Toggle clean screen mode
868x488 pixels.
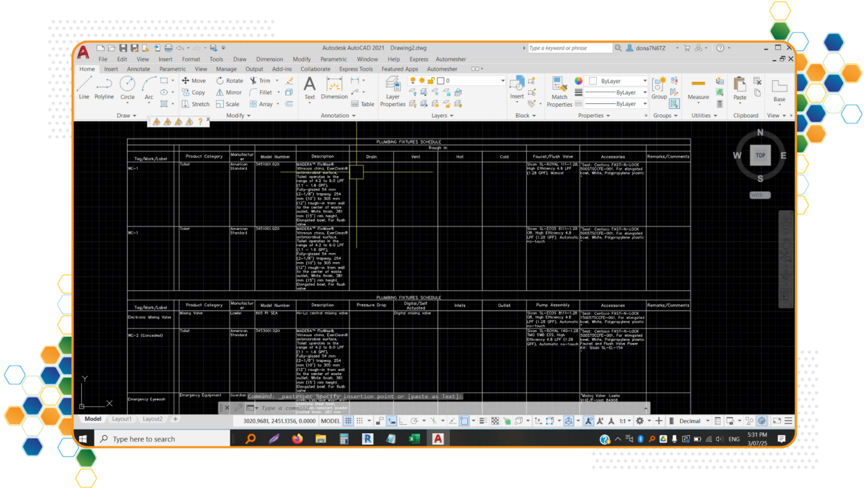click(x=777, y=421)
